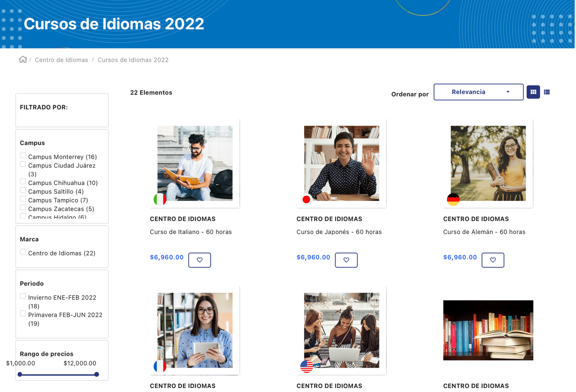
Task: Open the Relevancia sorting dropdown
Action: pyautogui.click(x=478, y=92)
